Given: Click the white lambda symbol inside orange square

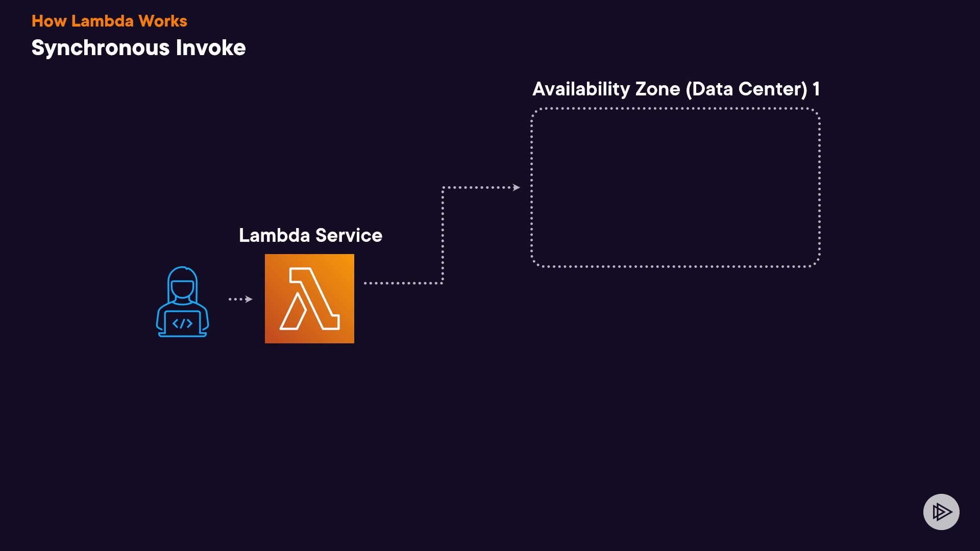Looking at the screenshot, I should point(310,299).
